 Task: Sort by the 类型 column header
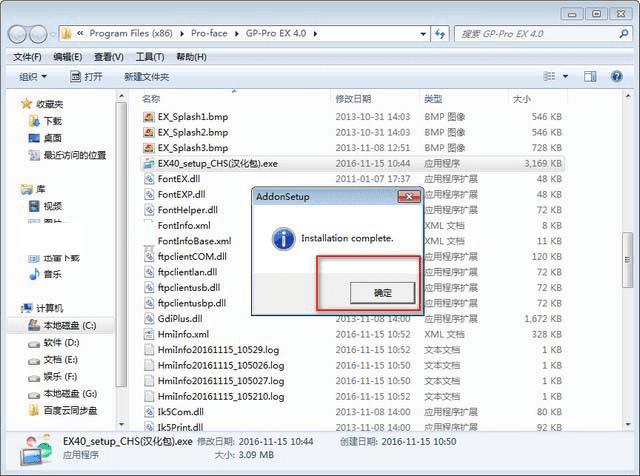(433, 99)
